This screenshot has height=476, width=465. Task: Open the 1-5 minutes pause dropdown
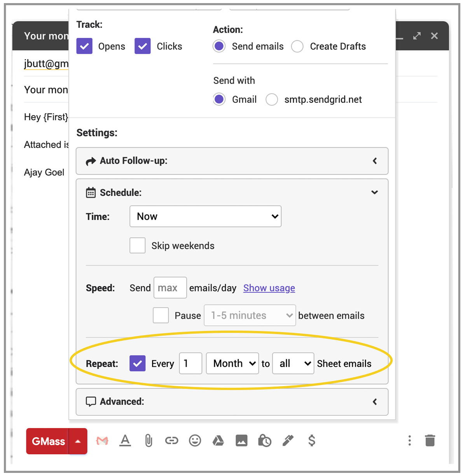point(250,315)
